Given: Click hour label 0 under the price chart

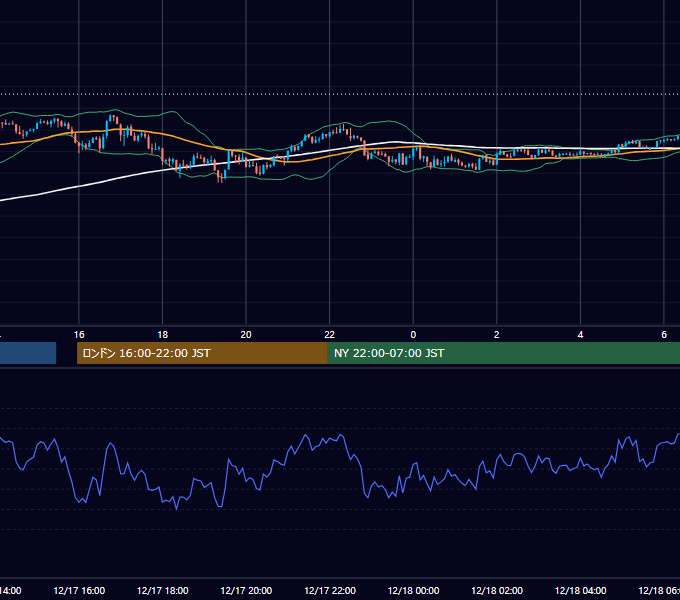Looking at the screenshot, I should (413, 335).
